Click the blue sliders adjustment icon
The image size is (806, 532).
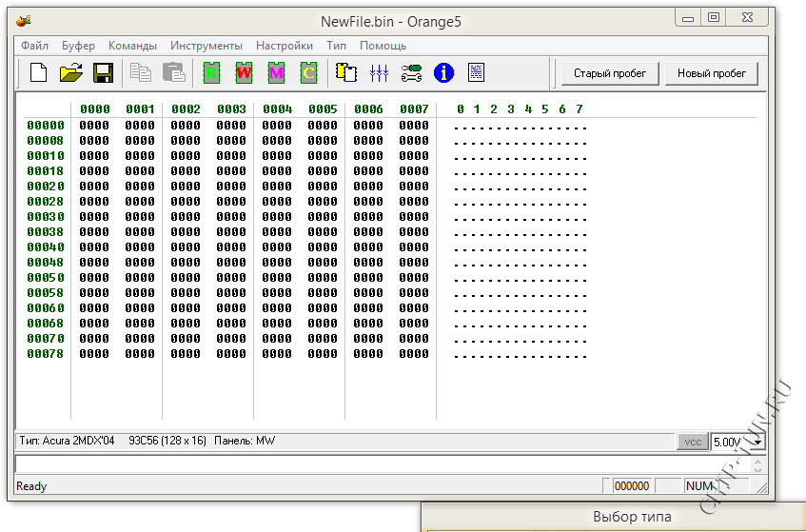click(x=379, y=72)
